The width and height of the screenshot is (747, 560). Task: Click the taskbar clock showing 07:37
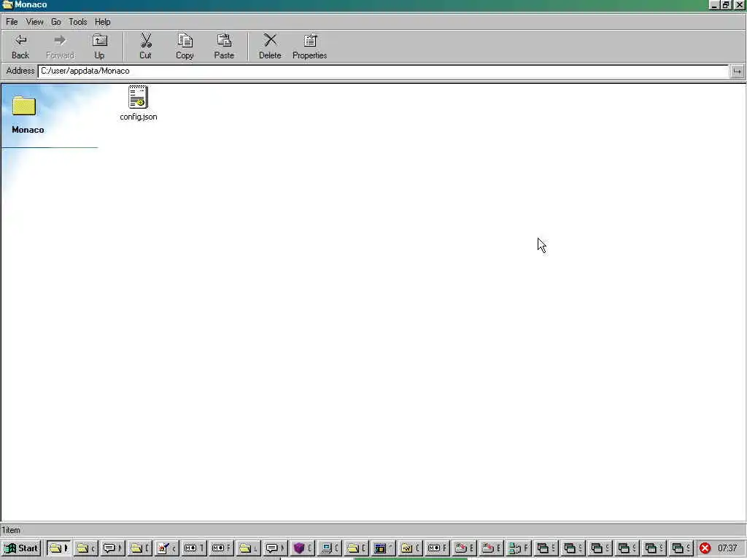tap(727, 548)
